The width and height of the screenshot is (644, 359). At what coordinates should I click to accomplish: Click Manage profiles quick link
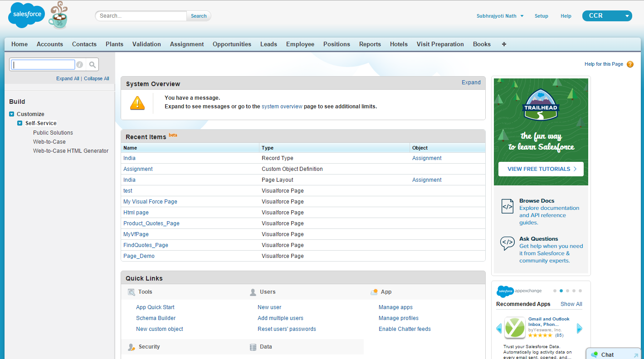[399, 318]
